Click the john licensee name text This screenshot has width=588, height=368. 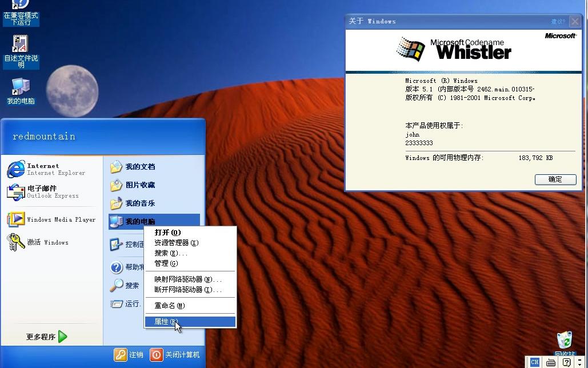click(x=412, y=134)
